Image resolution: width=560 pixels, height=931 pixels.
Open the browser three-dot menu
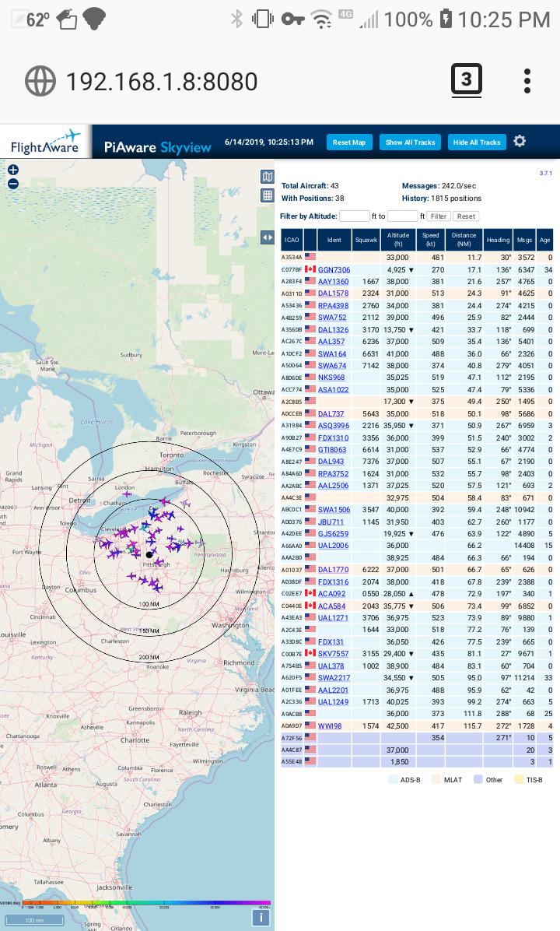527,80
